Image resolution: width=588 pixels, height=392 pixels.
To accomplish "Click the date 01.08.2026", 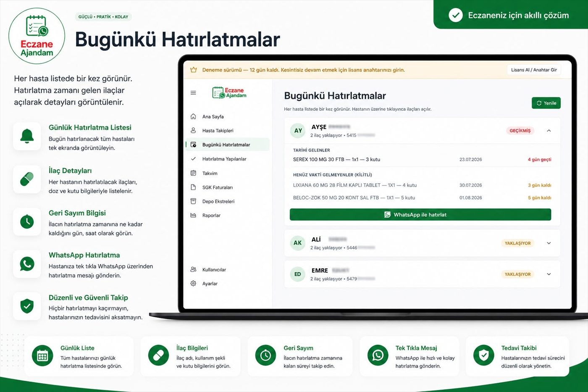I will 470,197.
